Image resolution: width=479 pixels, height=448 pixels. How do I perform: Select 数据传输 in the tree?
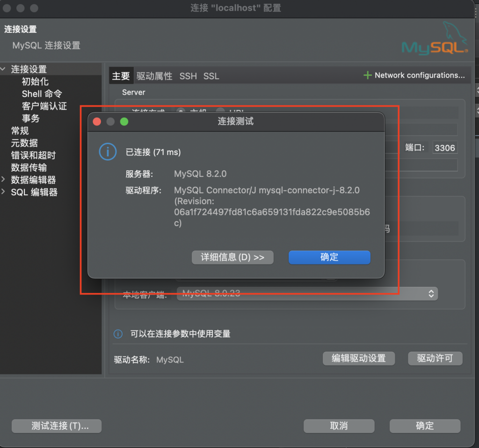29,167
